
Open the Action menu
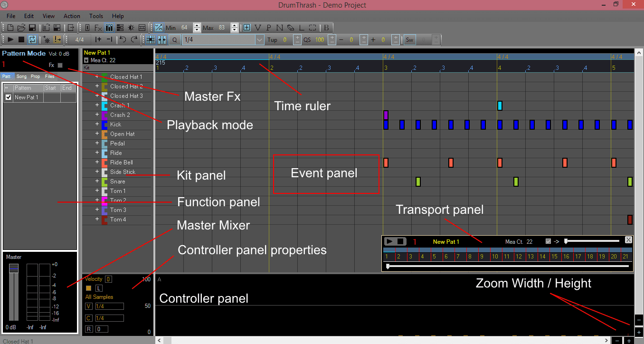72,16
